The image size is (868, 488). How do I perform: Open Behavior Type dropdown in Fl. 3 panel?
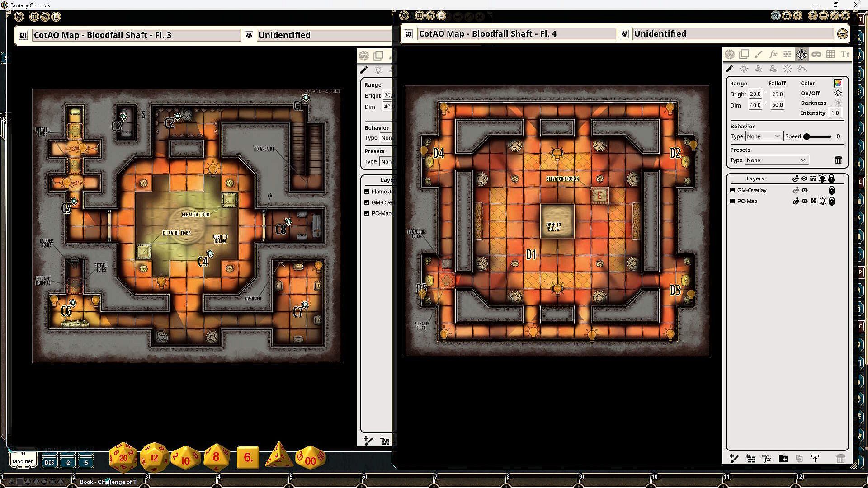tap(386, 138)
